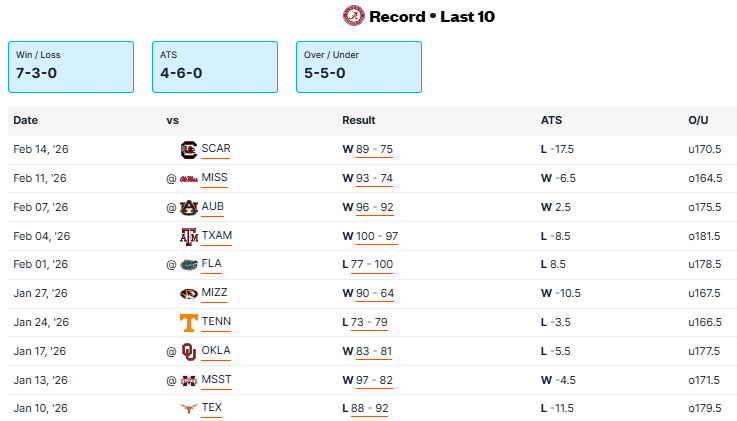Click the Ole Miss team logo
The width and height of the screenshot is (737, 421).
[188, 179]
